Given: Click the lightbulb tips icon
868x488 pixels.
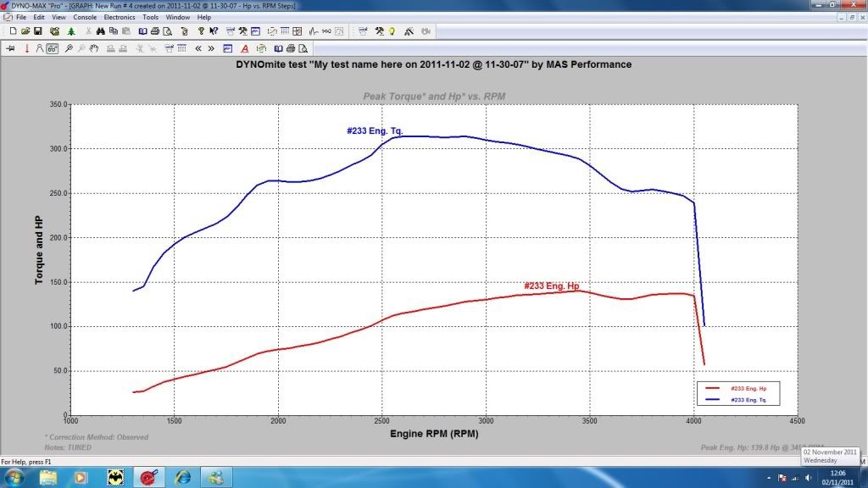Looking at the screenshot, I should pyautogui.click(x=392, y=31).
